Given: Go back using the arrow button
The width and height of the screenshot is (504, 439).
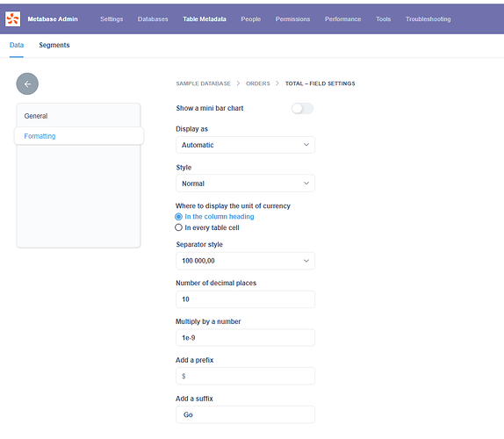Looking at the screenshot, I should pyautogui.click(x=27, y=84).
